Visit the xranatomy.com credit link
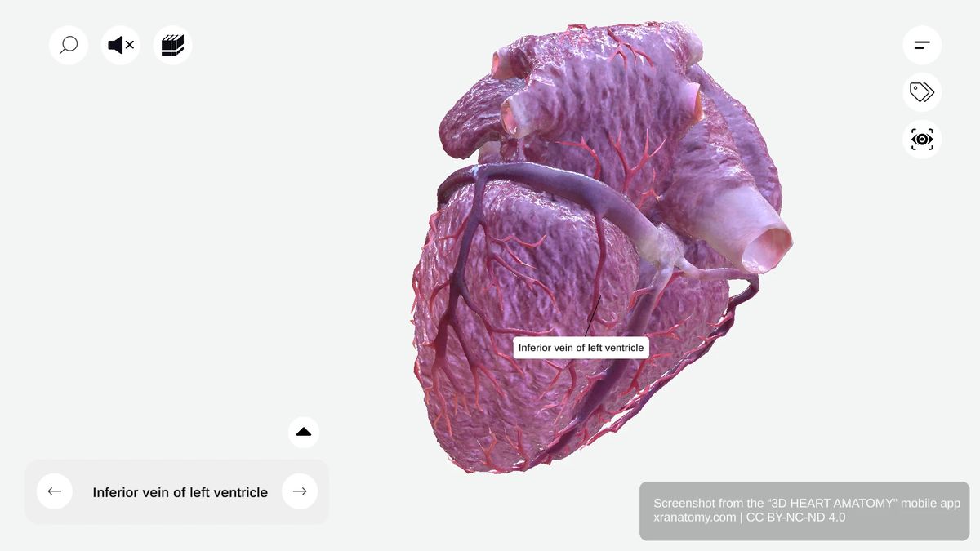This screenshot has width=980, height=551. coord(694,517)
